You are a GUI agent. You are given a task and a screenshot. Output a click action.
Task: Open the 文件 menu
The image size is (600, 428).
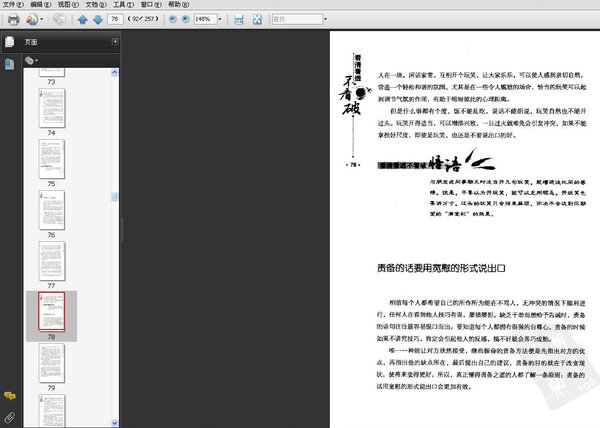tap(13, 4)
